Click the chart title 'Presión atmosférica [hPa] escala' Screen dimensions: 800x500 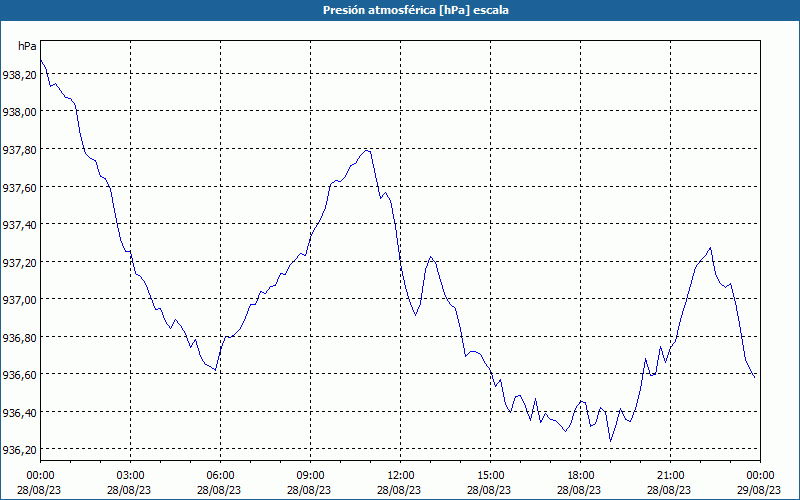(x=415, y=10)
